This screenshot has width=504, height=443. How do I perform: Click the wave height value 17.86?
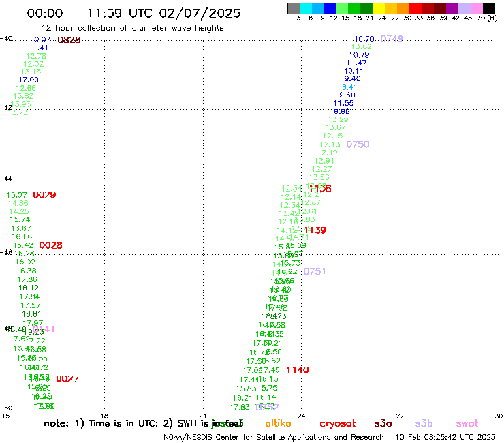[27, 279]
